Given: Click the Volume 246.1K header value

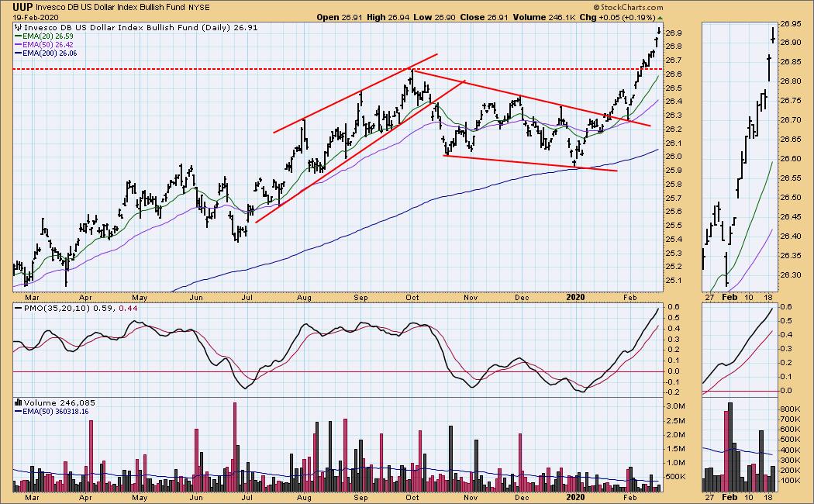Looking at the screenshot, I should click(x=544, y=17).
